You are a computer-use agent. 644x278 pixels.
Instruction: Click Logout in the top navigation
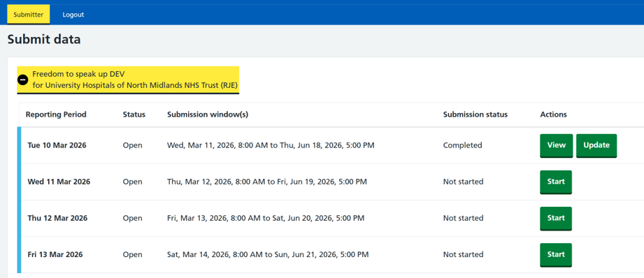[x=73, y=15]
